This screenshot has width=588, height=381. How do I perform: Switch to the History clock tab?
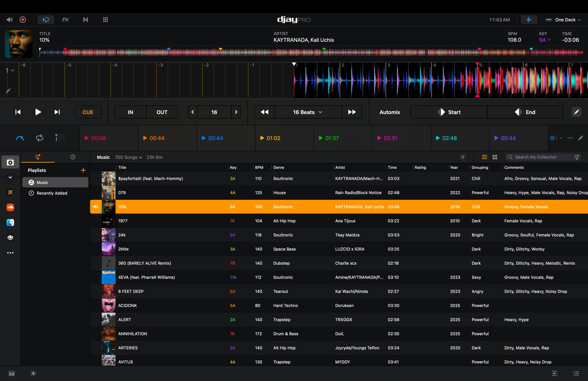73,157
